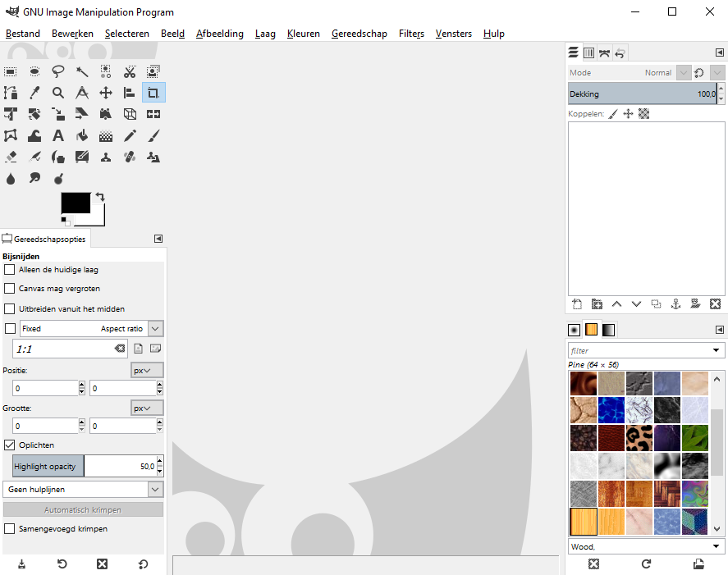Select the Pencil tool
This screenshot has height=575, width=728.
(130, 135)
